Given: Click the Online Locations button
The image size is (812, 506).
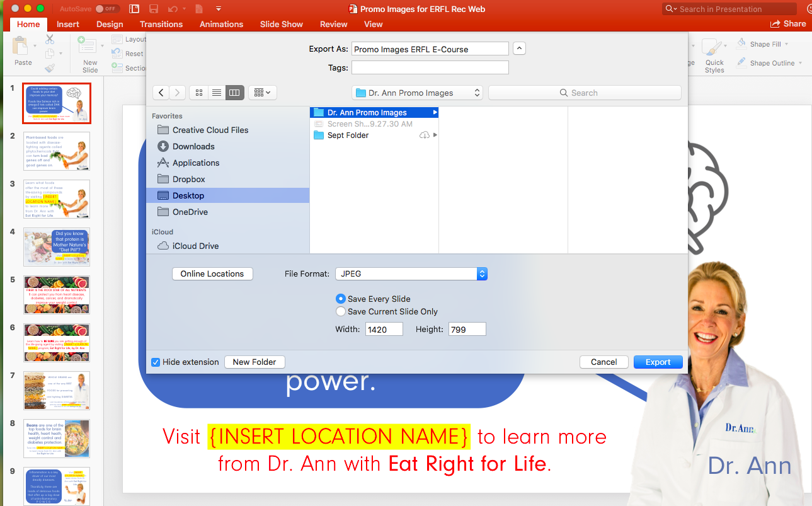Looking at the screenshot, I should pos(212,273).
